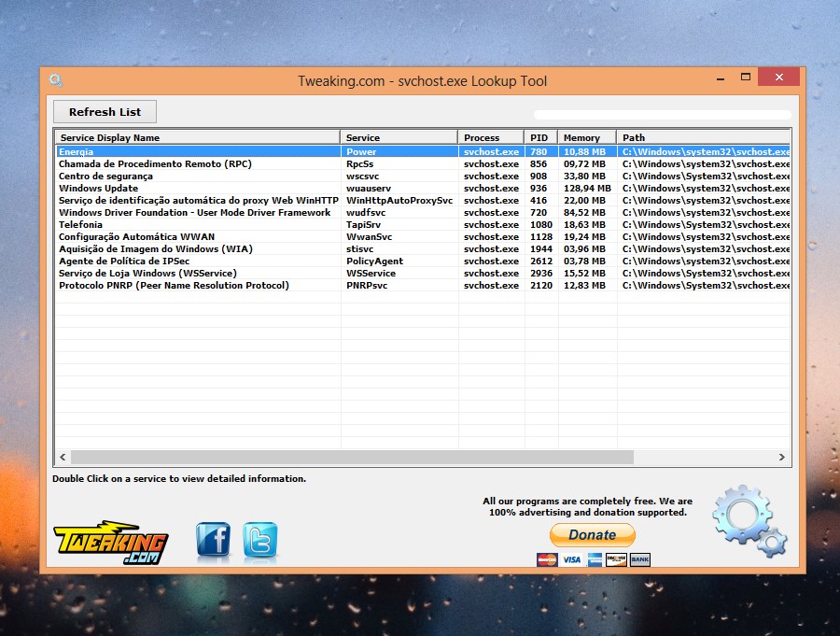The width and height of the screenshot is (840, 636).
Task: Sort by the Service column header
Action: 399,137
